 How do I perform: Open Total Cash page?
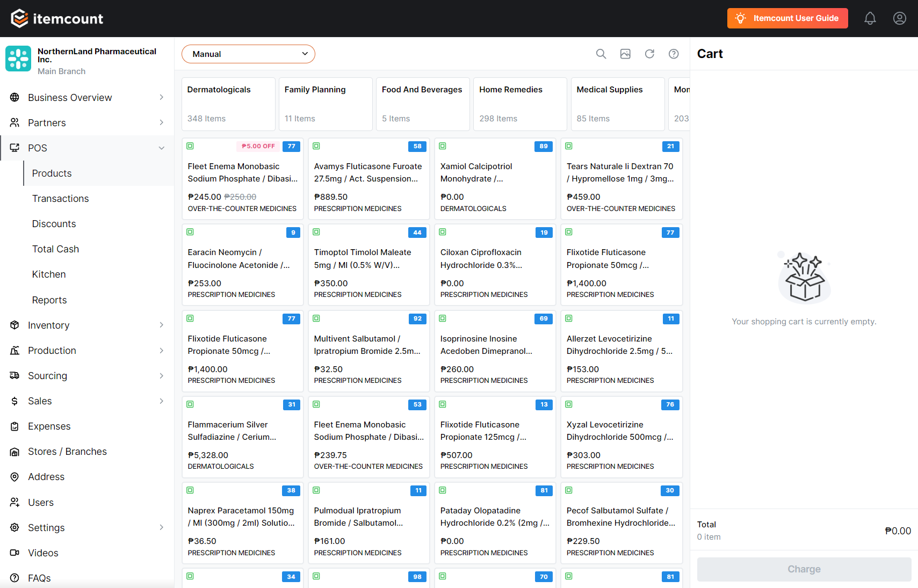[x=55, y=249]
